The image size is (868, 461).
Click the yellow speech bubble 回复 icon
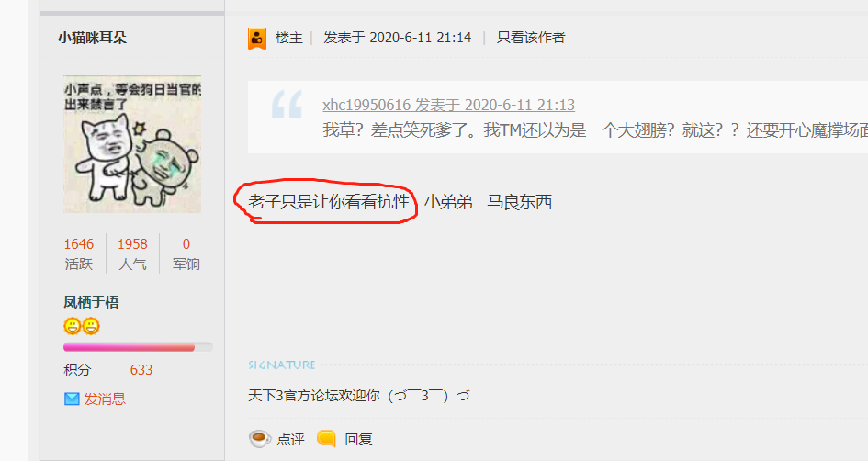point(327,439)
